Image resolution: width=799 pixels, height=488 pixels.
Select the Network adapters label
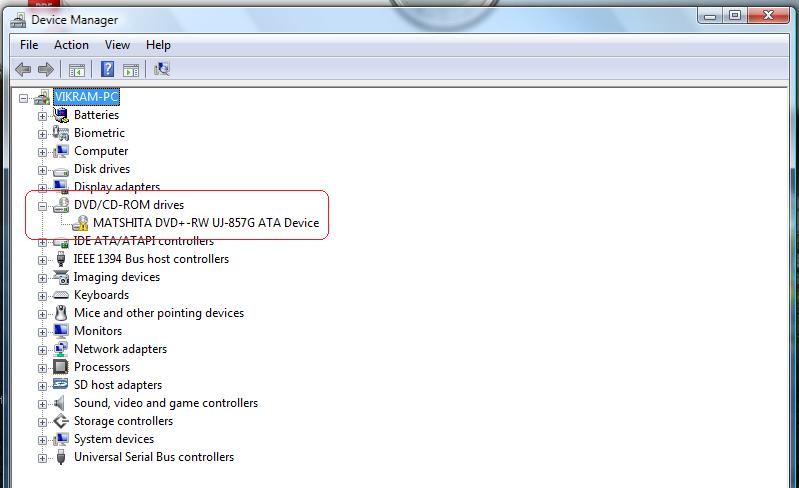click(x=120, y=349)
